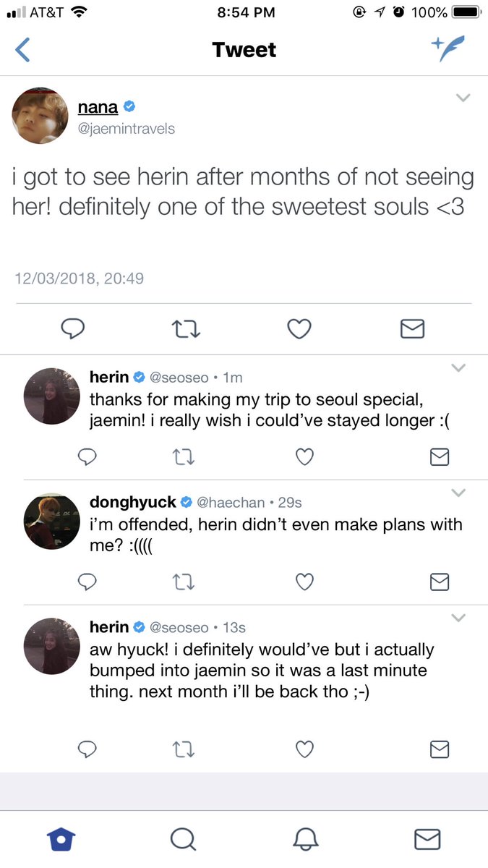The width and height of the screenshot is (488, 868).
Task: Like nana's main tweet with heart
Action: [299, 329]
